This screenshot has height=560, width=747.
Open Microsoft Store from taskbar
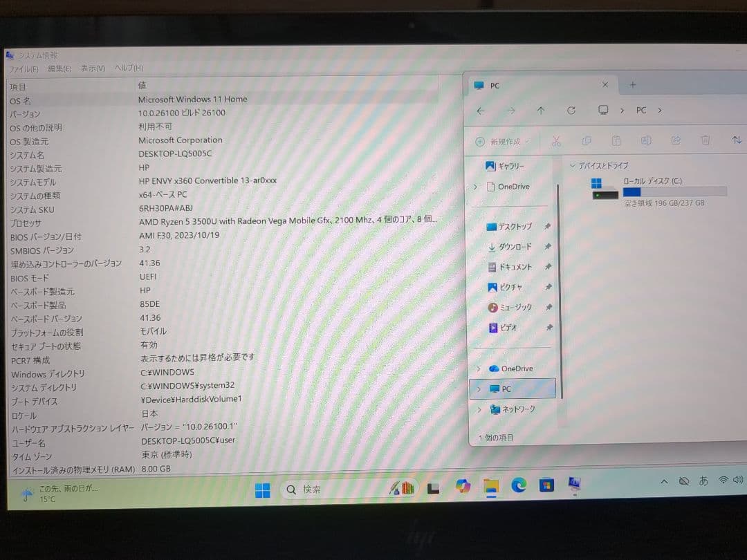point(546,485)
